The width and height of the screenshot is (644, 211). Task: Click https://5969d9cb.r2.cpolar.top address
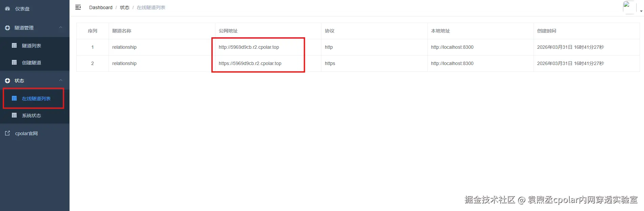pos(250,63)
